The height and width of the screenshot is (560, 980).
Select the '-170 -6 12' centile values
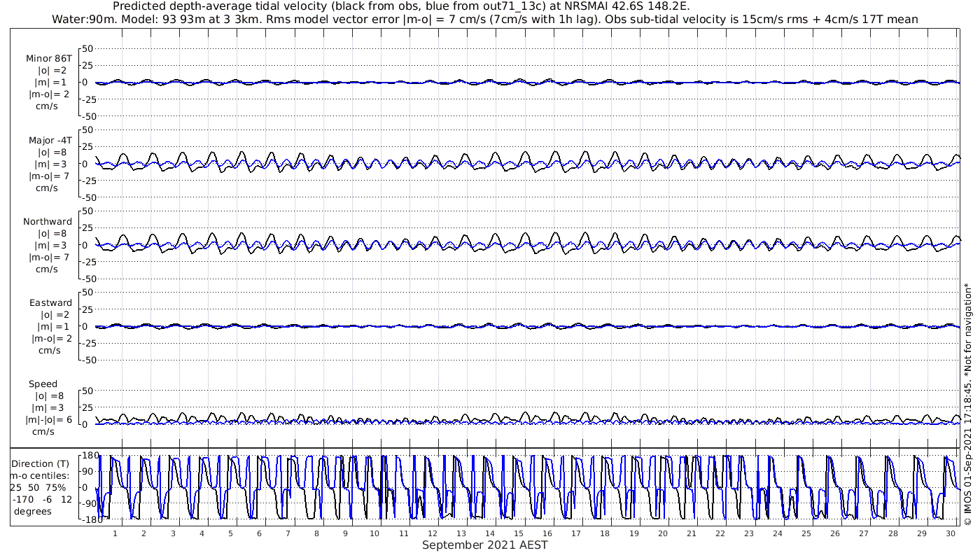point(42,500)
